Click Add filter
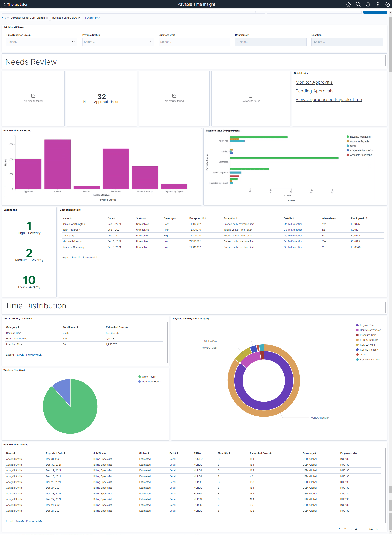This screenshot has width=392, height=539. [92, 18]
